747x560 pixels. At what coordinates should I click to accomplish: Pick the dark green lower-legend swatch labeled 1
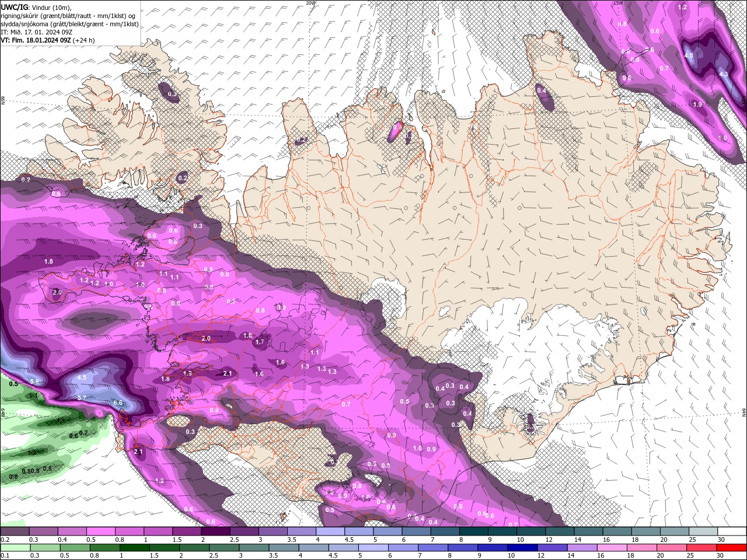(135, 548)
